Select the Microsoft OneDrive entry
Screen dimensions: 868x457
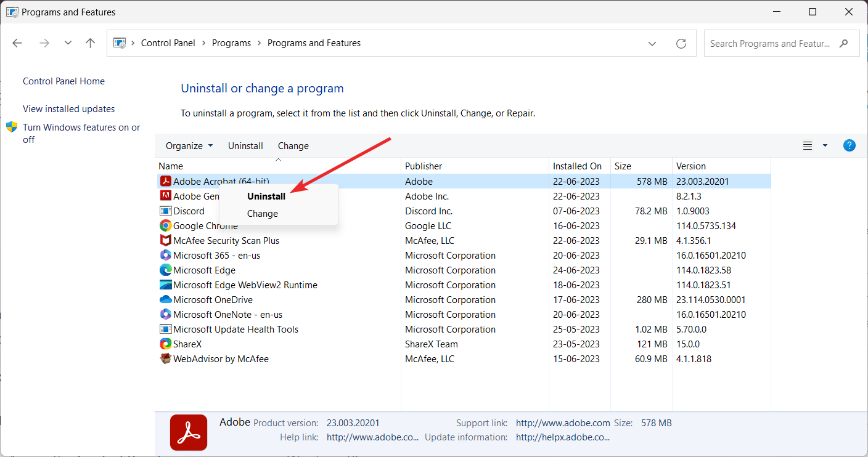[x=213, y=300]
